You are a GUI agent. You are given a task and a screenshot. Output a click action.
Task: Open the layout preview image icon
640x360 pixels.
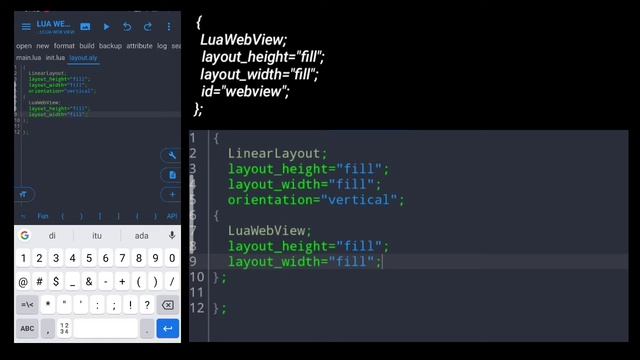click(x=85, y=27)
